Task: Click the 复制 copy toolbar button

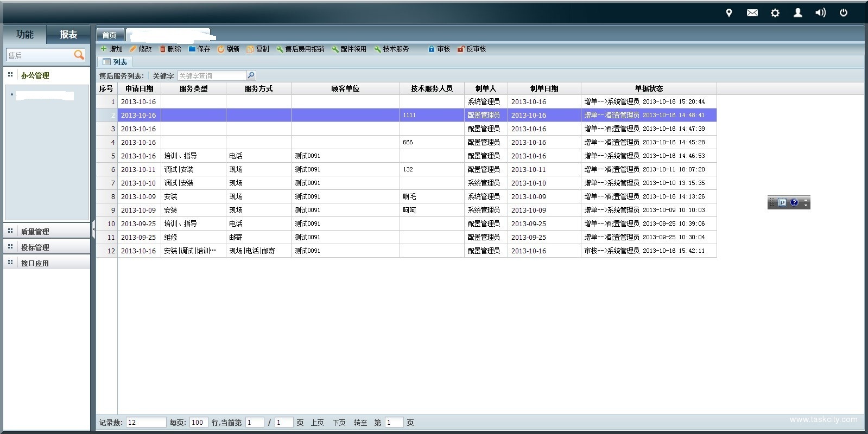Action: point(258,49)
